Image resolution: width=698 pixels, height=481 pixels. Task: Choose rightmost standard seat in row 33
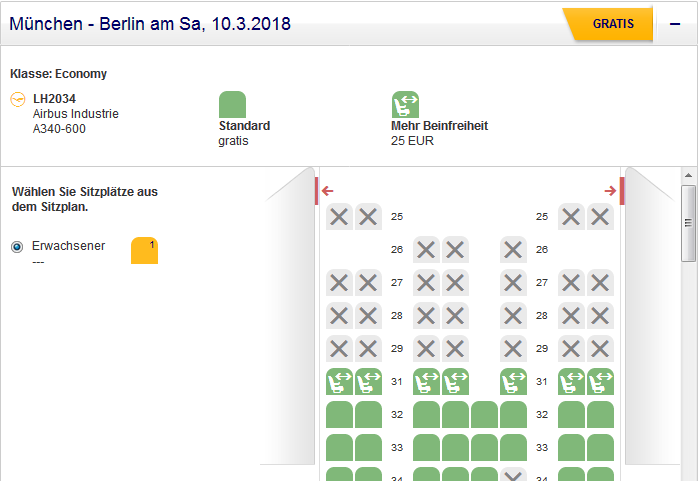tap(600, 447)
